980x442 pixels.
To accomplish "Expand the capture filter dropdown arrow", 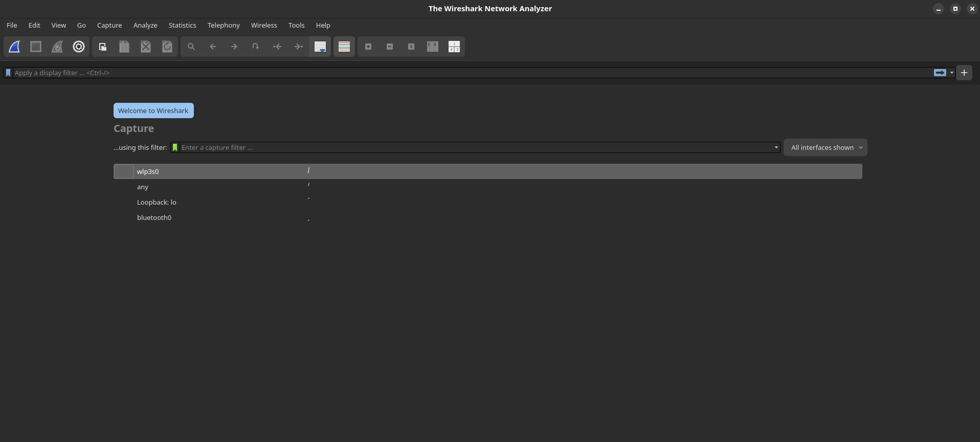I will click(776, 147).
